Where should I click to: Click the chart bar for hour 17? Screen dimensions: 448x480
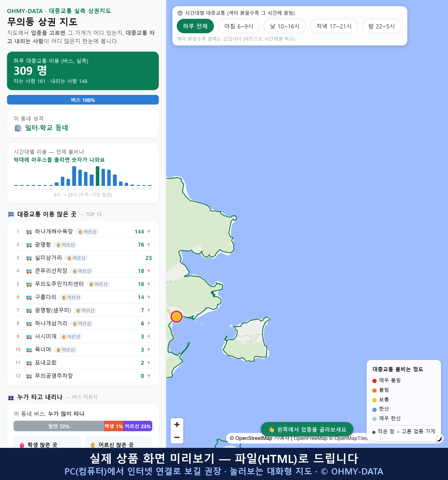pyautogui.click(x=115, y=180)
